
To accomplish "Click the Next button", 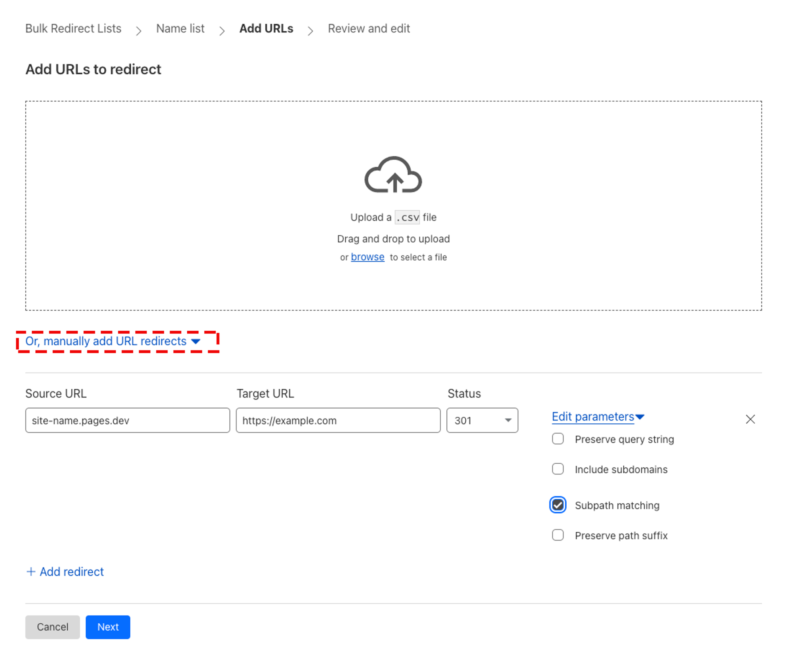I will [108, 627].
